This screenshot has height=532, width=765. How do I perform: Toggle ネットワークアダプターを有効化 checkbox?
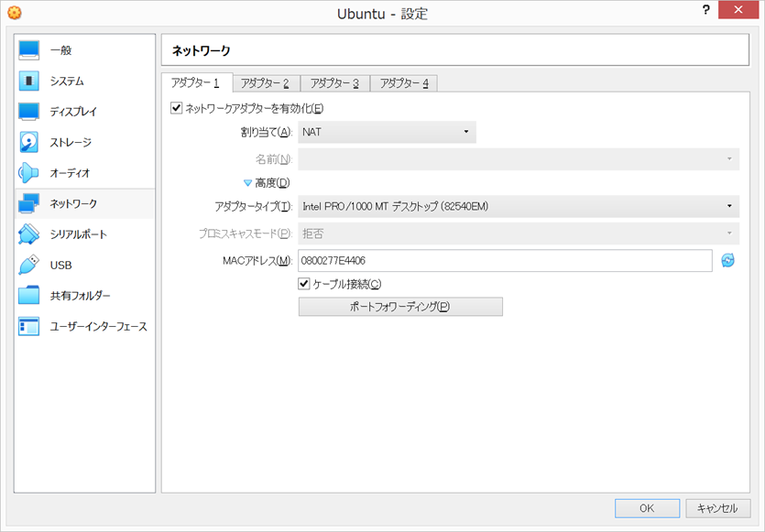[x=176, y=108]
